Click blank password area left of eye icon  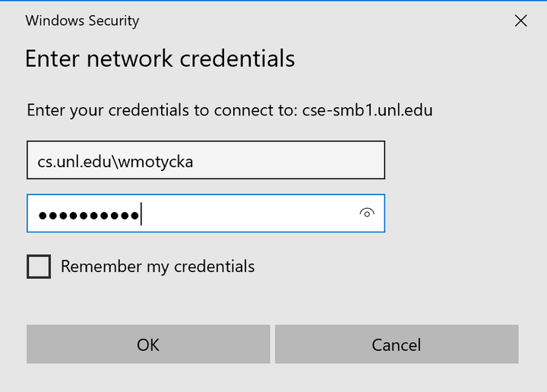coord(251,213)
